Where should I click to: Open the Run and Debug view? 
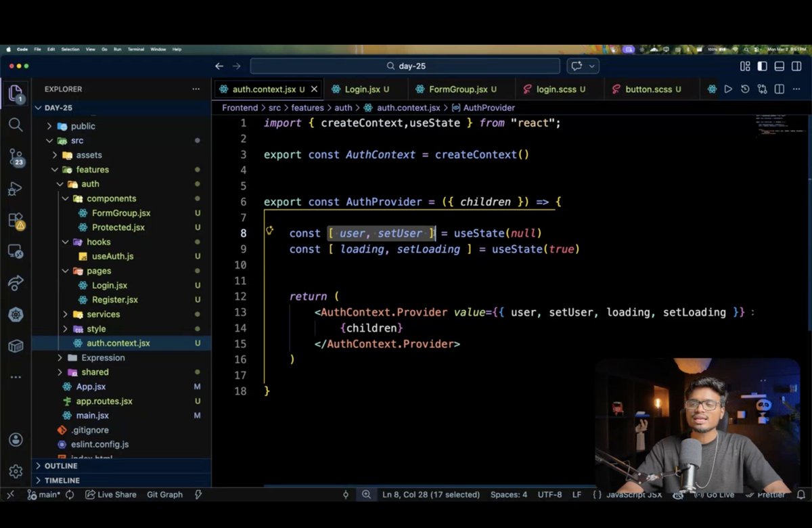tap(16, 189)
